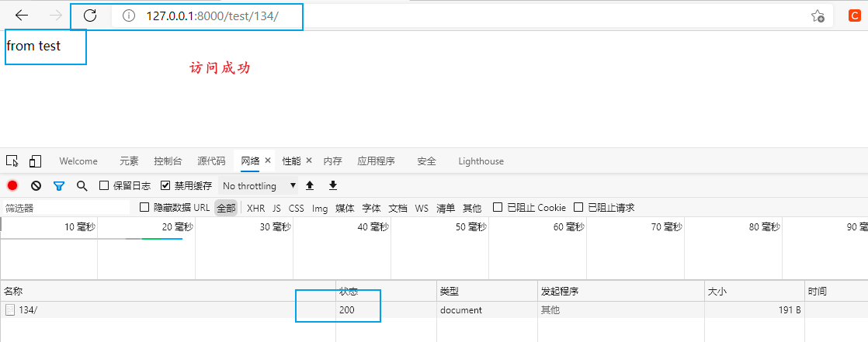The image size is (868, 342).
Task: Filter requests by 字体
Action: click(x=371, y=209)
